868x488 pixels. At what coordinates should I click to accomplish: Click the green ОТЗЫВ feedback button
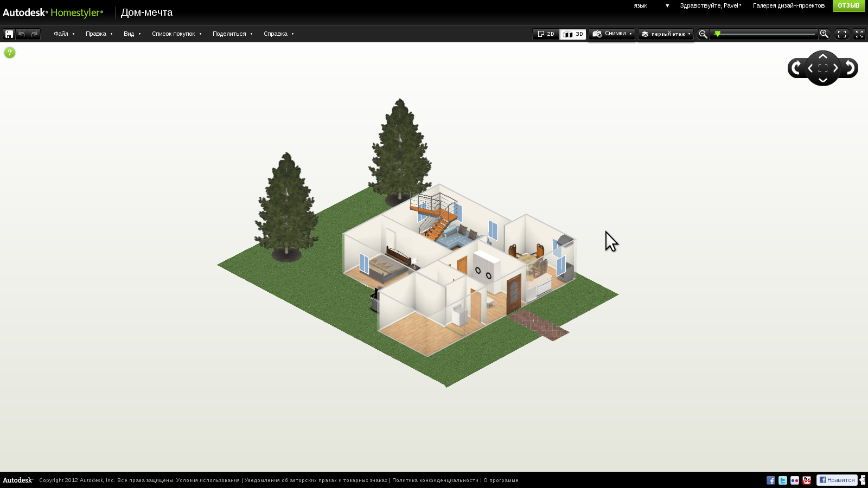(x=848, y=6)
